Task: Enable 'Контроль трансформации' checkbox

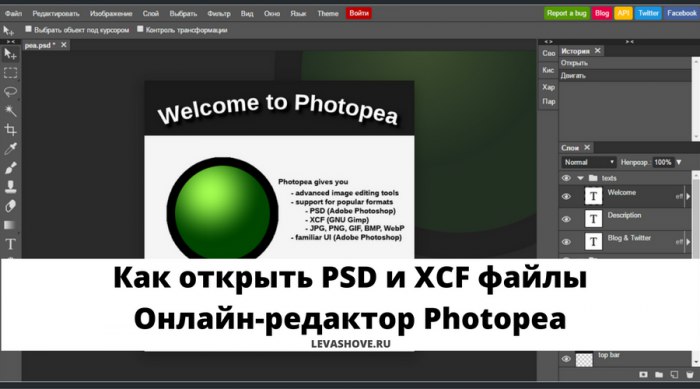Action: [140, 29]
